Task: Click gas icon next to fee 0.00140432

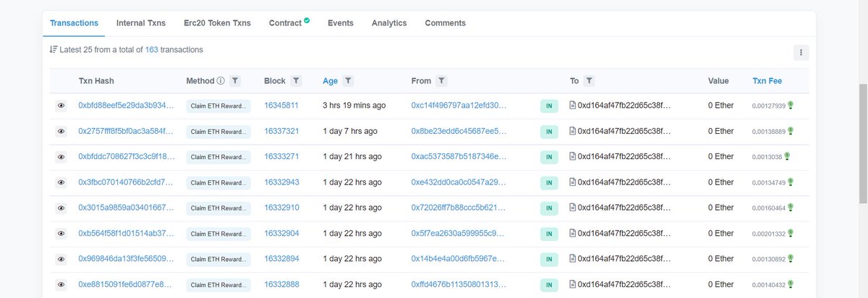Action: pos(791,284)
